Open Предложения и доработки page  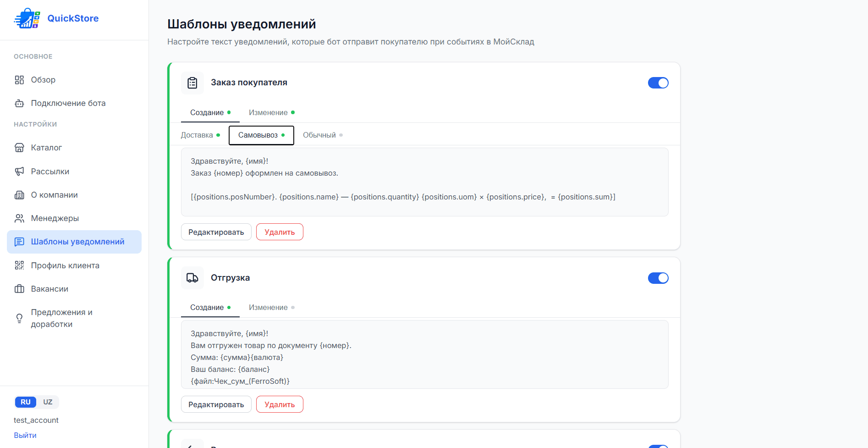pyautogui.click(x=74, y=318)
